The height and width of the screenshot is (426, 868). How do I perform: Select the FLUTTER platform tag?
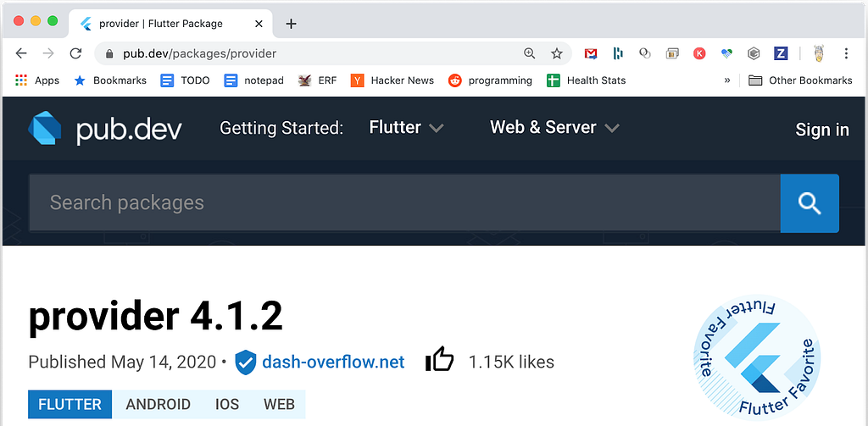tap(70, 405)
